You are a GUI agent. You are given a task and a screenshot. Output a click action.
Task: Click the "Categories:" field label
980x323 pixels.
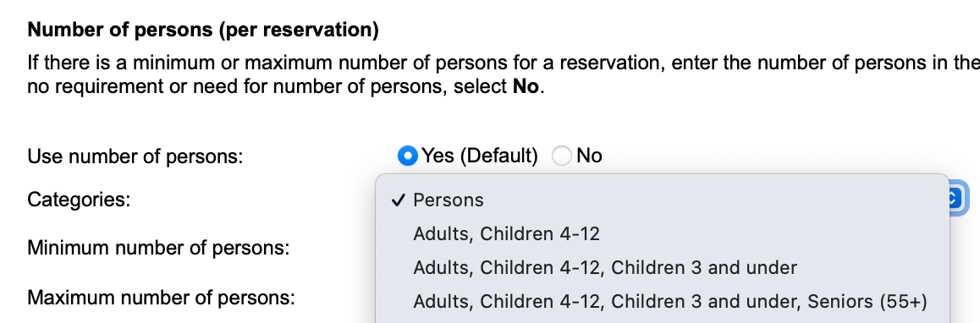point(79,200)
